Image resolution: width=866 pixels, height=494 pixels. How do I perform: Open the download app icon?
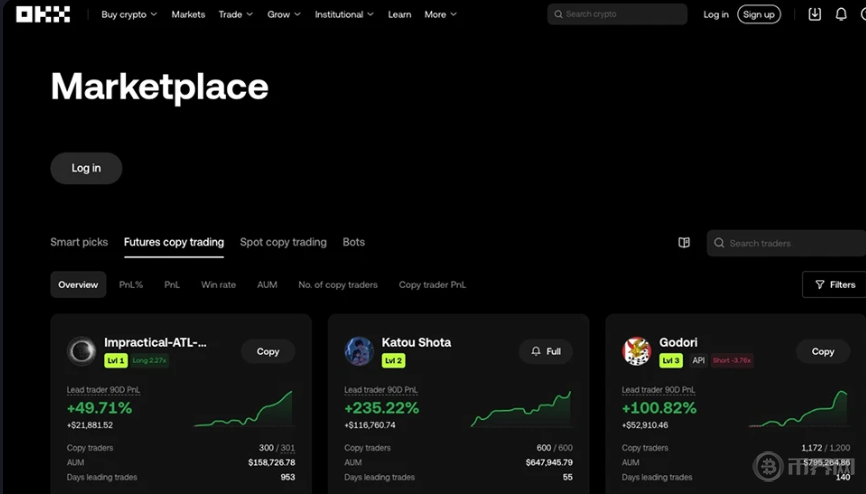[815, 14]
